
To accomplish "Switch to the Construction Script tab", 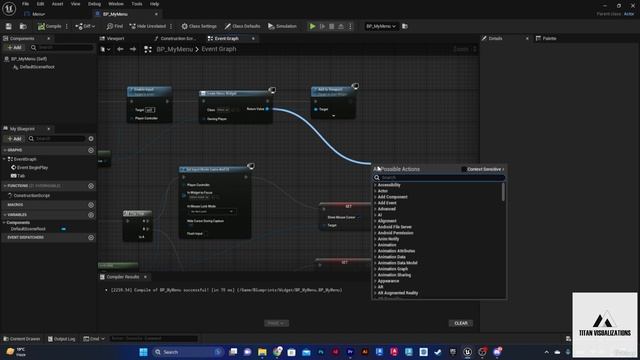I will (x=176, y=38).
